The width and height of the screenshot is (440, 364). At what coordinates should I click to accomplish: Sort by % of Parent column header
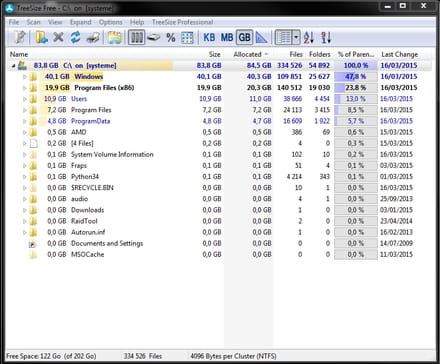[356, 54]
